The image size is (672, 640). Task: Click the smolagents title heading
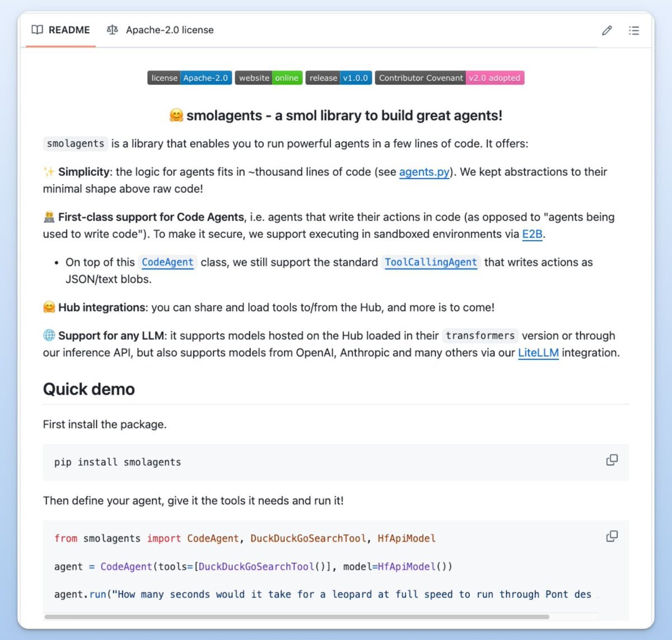[335, 115]
